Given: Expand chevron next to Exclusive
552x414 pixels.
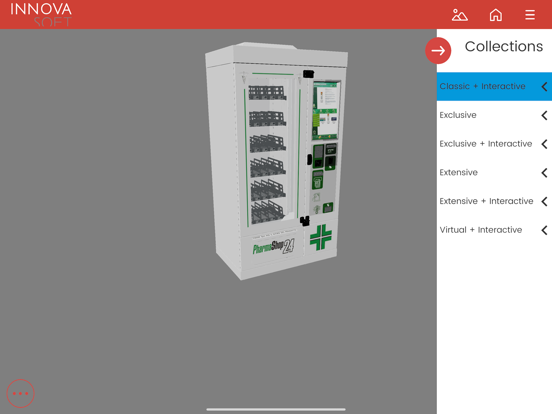Looking at the screenshot, I should click(x=544, y=115).
